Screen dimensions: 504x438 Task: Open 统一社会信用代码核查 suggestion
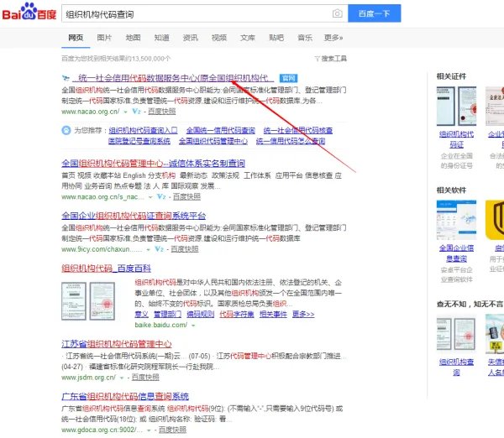[298, 130]
